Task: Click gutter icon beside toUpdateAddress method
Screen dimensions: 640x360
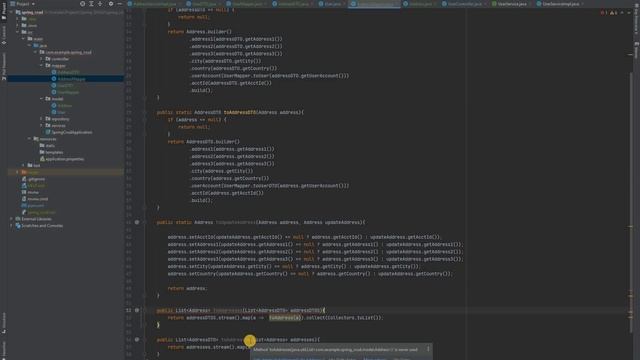Action: (x=137, y=222)
